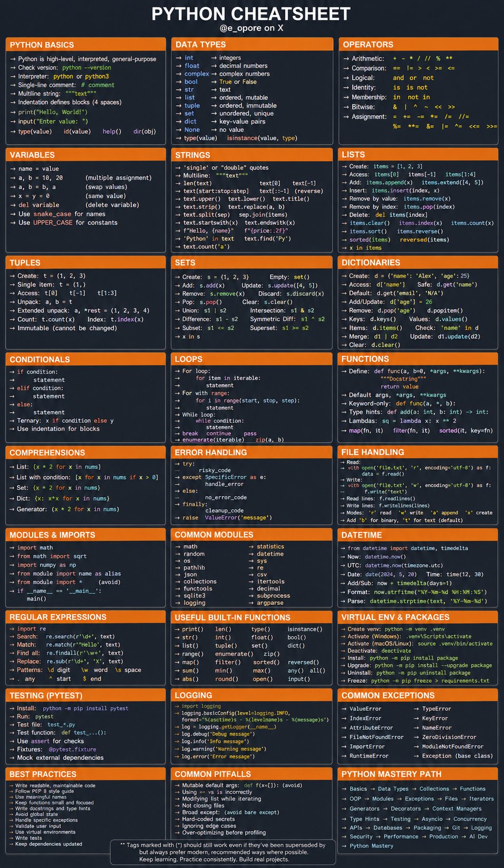Select 'Hard-coded secrets' in Common Pitfalls
This screenshot has height=868, width=504.
209,819
